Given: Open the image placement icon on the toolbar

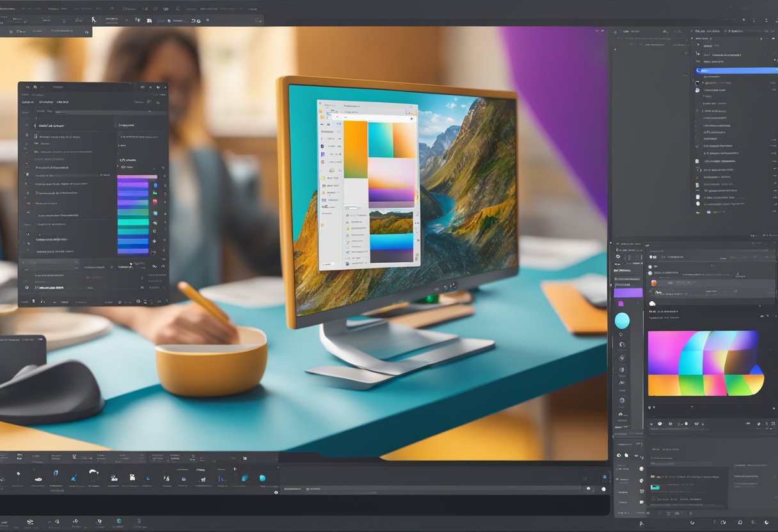Looking at the screenshot, I should pos(149,20).
